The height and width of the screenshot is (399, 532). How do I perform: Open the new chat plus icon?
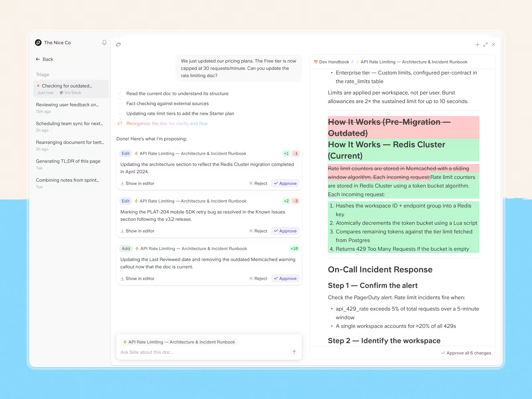pos(477,45)
